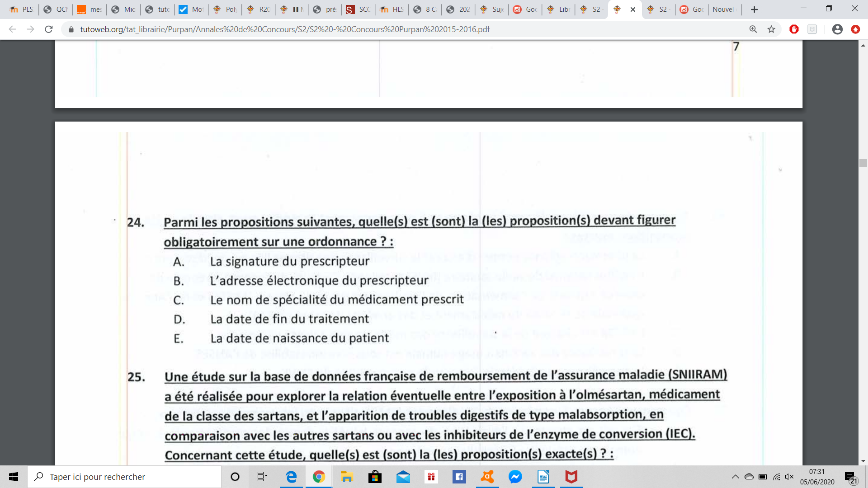This screenshot has height=488, width=868.
Task: Bookmark this page with the star icon
Action: click(771, 29)
